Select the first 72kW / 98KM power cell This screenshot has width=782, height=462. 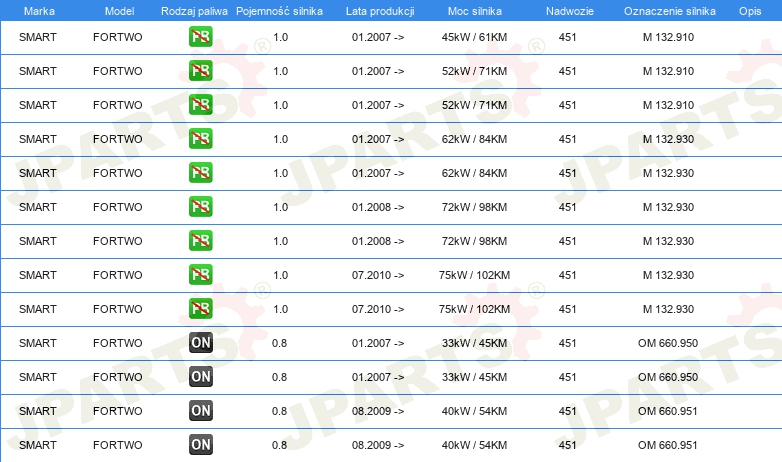click(474, 207)
